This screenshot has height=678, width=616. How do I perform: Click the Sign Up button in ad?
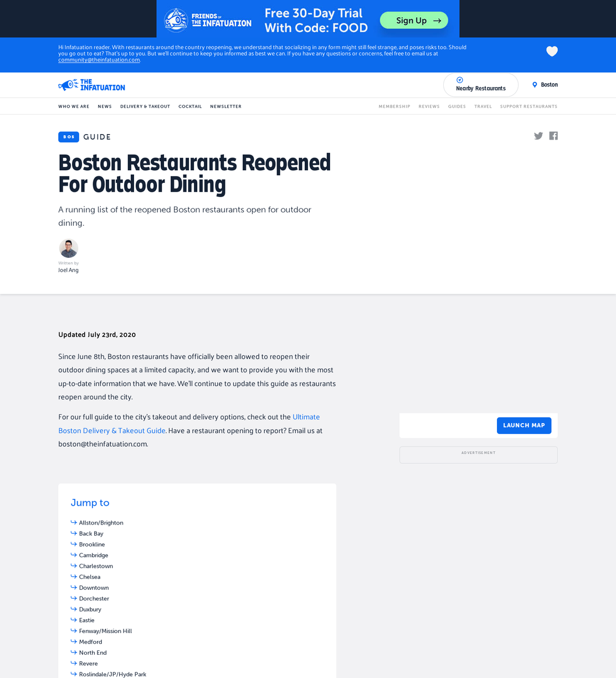pyautogui.click(x=414, y=21)
